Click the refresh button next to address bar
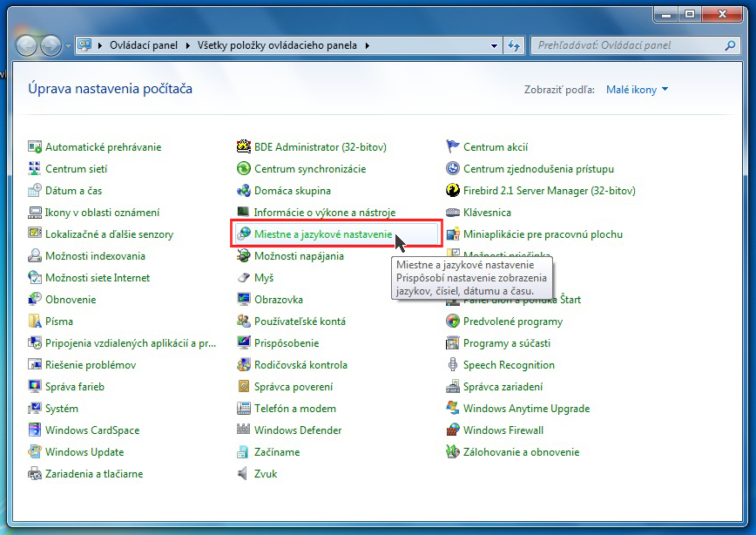The width and height of the screenshot is (756, 535). pos(514,46)
